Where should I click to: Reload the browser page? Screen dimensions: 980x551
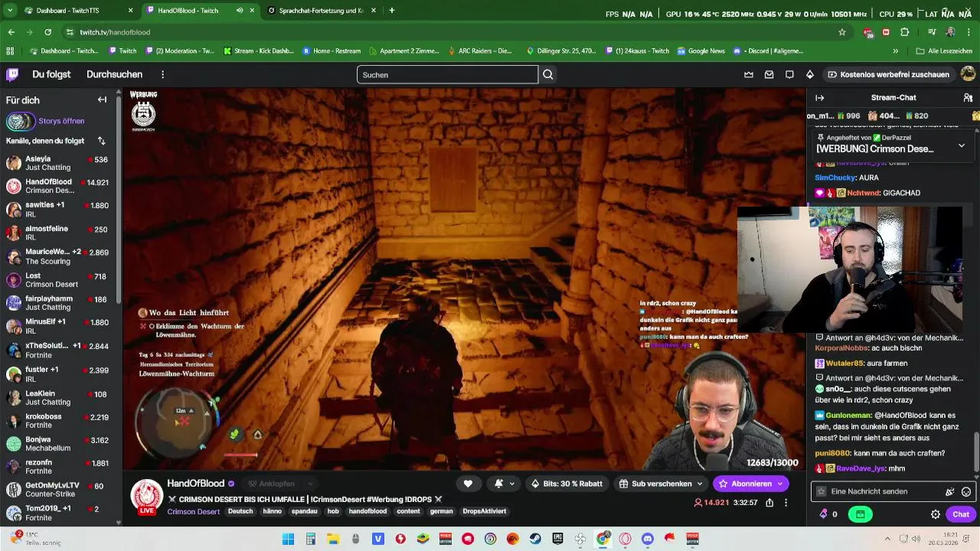[47, 32]
